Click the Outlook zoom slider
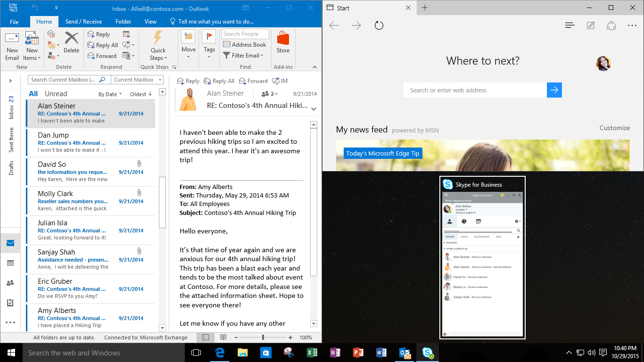 263,337
